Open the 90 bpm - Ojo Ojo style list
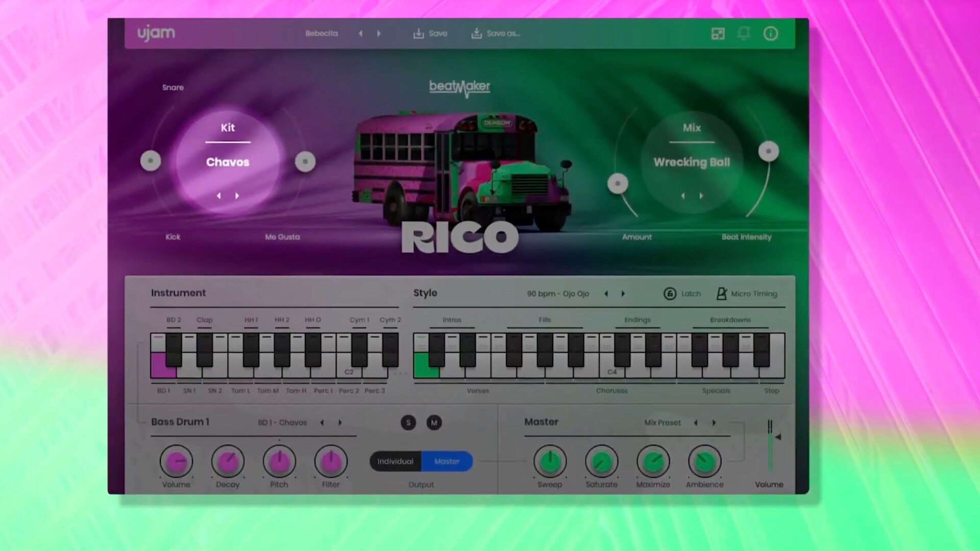This screenshot has height=551, width=980. coord(558,294)
